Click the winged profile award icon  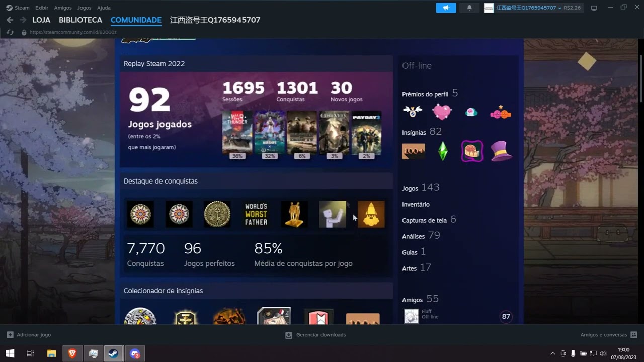[x=413, y=111]
